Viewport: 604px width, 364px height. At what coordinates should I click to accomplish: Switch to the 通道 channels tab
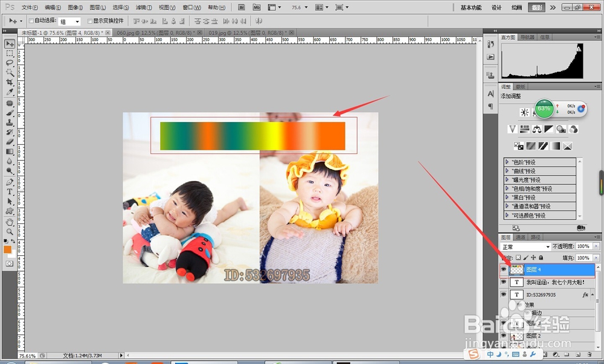[521, 237]
